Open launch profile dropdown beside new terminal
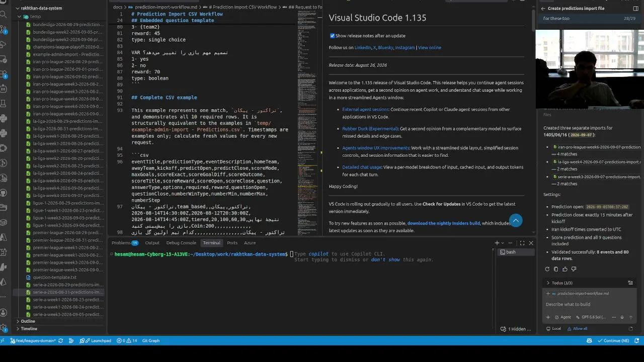This screenshot has width=644, height=362. [x=503, y=243]
